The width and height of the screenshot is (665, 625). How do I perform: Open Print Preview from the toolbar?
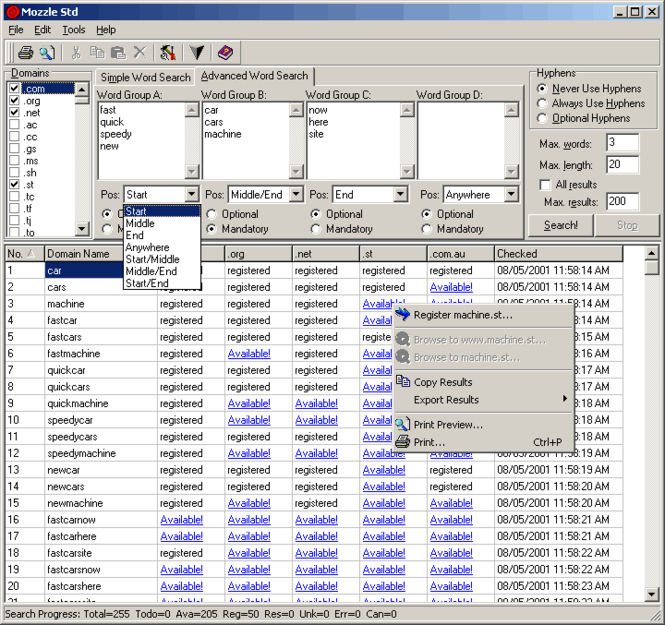(x=46, y=53)
